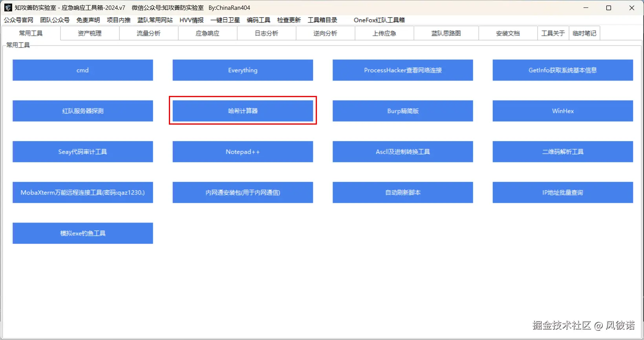644x340 pixels.
Task: Select 检查更新 in the menu bar
Action: (x=289, y=20)
